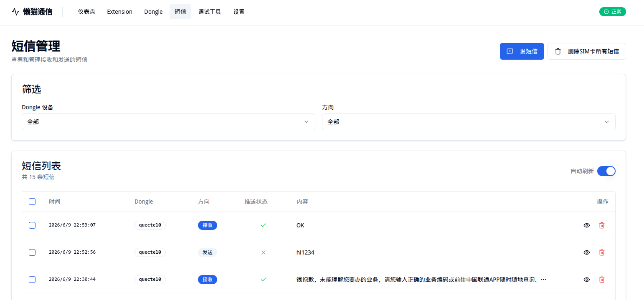Open the 方向 filter dropdown
The width and height of the screenshot is (644, 300).
pyautogui.click(x=469, y=122)
